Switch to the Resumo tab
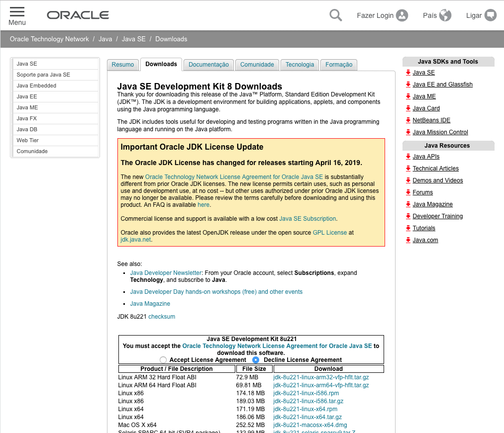This screenshot has height=433, width=504. click(x=123, y=65)
